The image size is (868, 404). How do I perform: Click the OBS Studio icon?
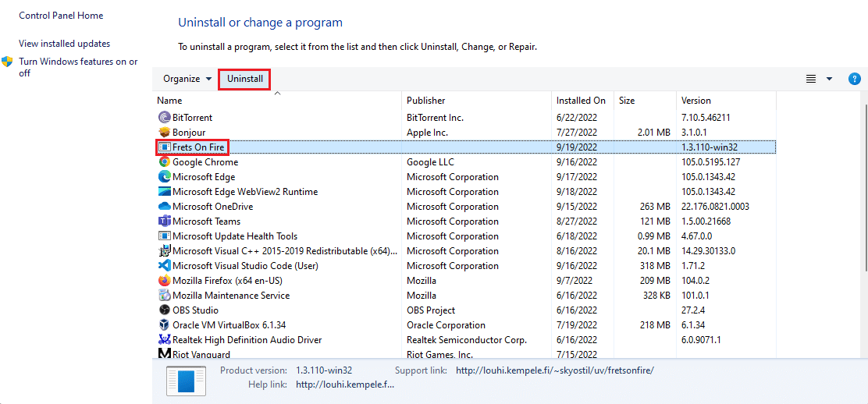pos(164,310)
